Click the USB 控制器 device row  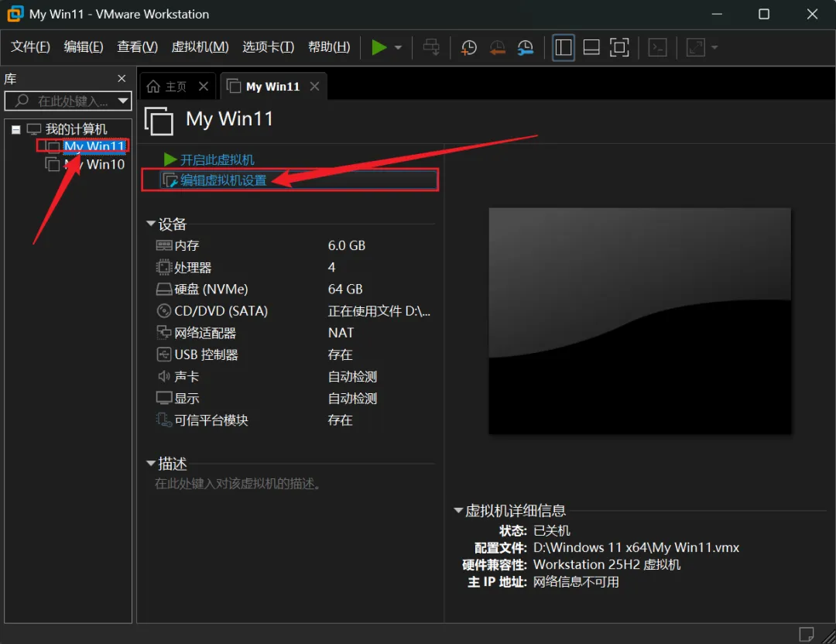[x=294, y=355]
